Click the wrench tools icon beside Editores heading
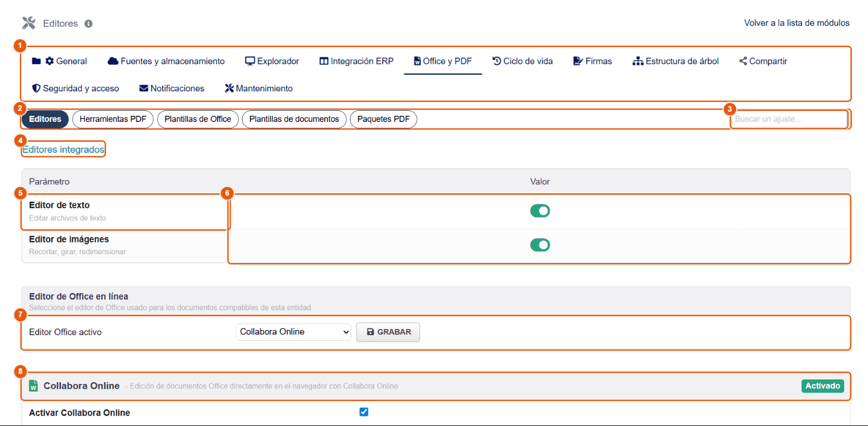This screenshot has width=868, height=426. coord(29,23)
